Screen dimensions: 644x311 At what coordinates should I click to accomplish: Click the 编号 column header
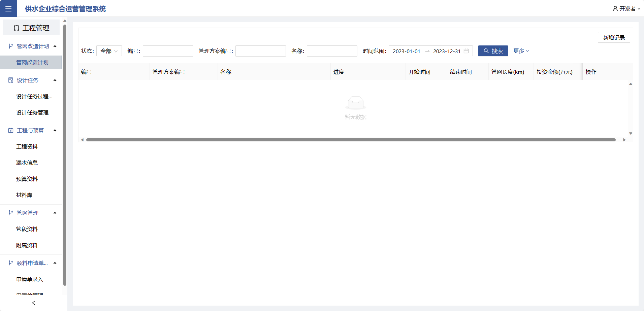114,72
